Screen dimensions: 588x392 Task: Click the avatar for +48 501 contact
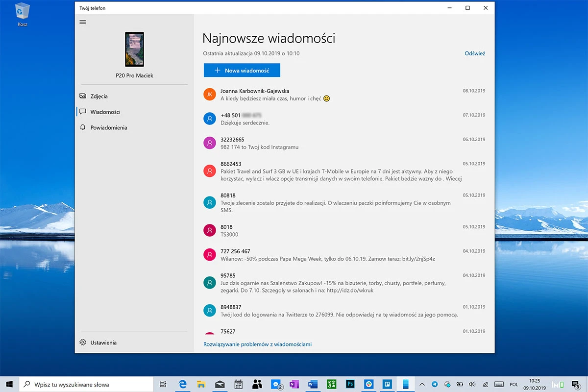point(209,119)
